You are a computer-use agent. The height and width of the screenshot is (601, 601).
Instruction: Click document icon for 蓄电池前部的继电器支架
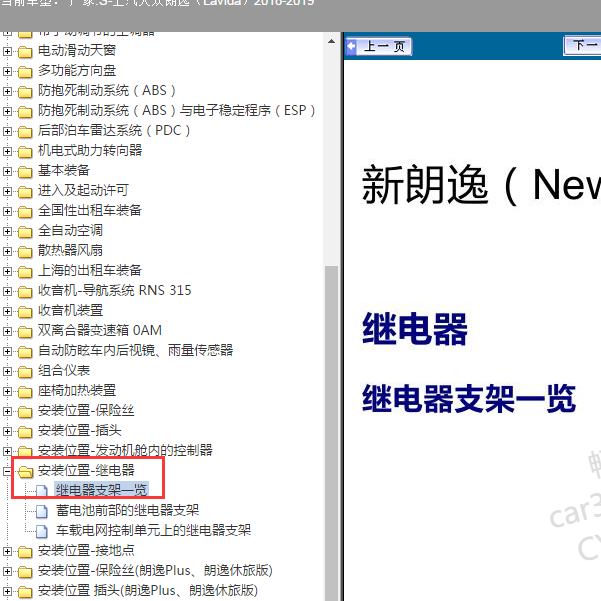pyautogui.click(x=42, y=511)
